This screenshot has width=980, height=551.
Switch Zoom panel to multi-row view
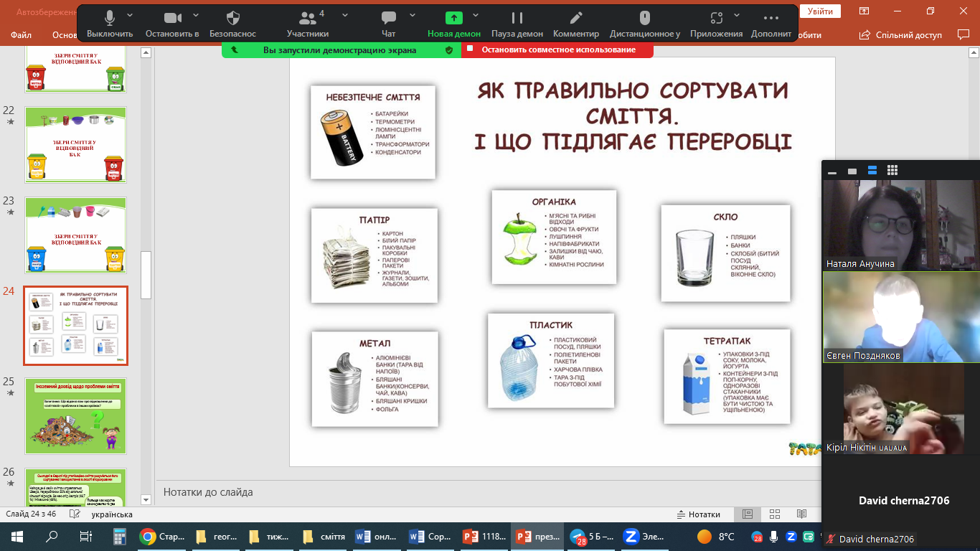click(x=872, y=171)
